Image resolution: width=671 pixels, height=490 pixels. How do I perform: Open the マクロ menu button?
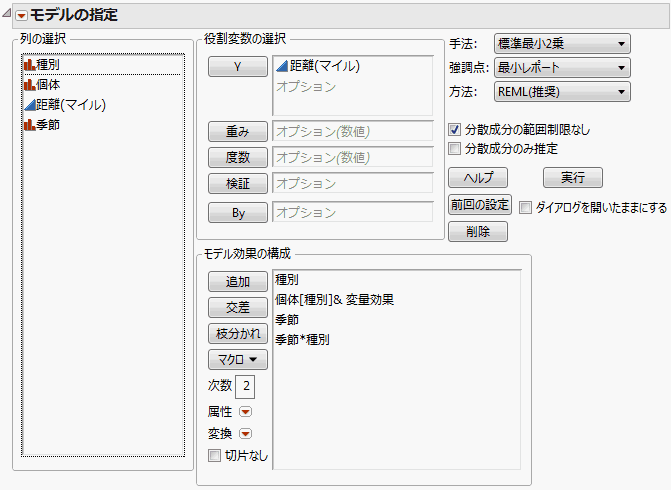237,359
